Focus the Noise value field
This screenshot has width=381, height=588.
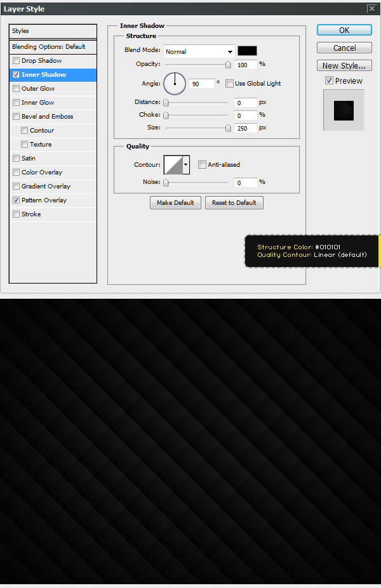246,183
